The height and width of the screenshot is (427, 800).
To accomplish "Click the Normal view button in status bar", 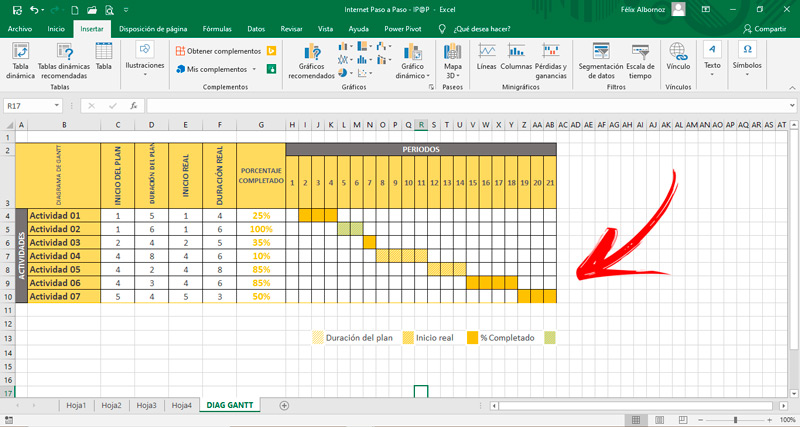I will coord(636,420).
